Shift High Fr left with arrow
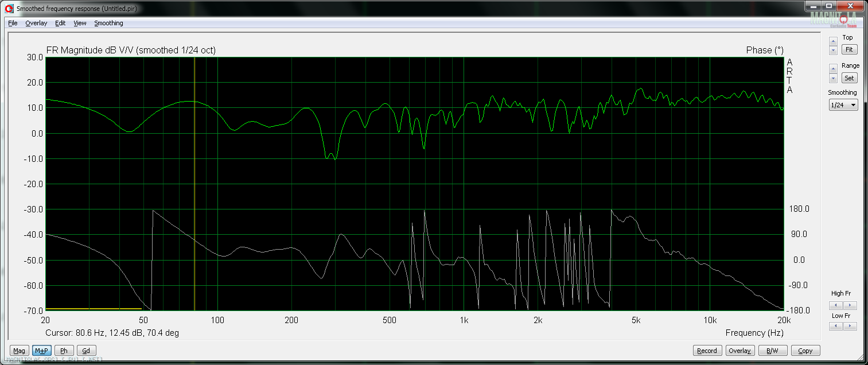This screenshot has width=868, height=365. pos(836,305)
